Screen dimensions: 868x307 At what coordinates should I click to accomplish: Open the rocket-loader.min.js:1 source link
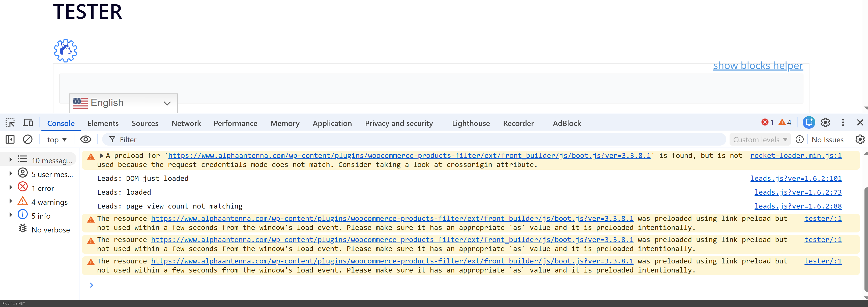(x=796, y=156)
